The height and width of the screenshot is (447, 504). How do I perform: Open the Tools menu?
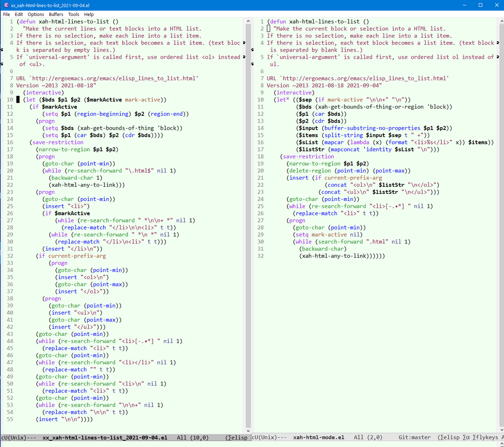click(73, 14)
